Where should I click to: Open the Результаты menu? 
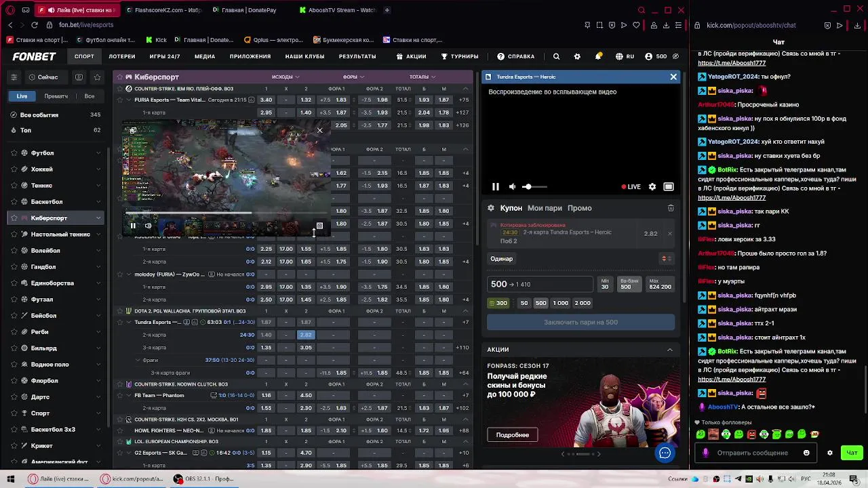pos(357,56)
